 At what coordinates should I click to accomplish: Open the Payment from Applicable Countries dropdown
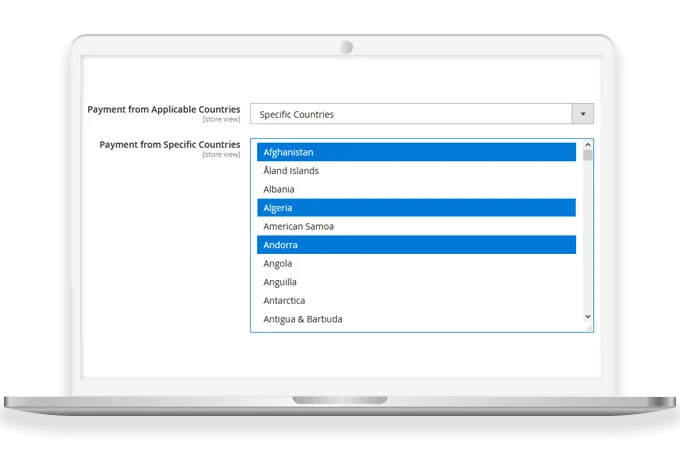click(x=410, y=114)
